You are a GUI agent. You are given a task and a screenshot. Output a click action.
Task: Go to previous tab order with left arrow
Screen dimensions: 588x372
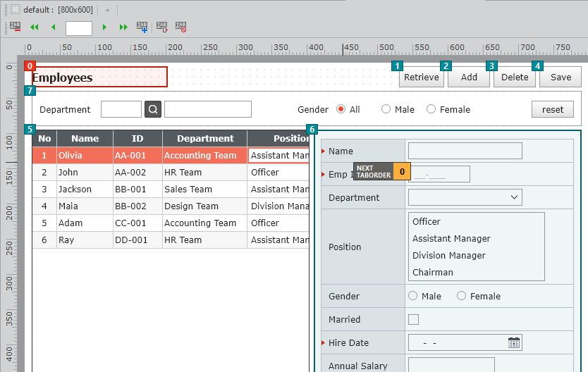[53, 27]
